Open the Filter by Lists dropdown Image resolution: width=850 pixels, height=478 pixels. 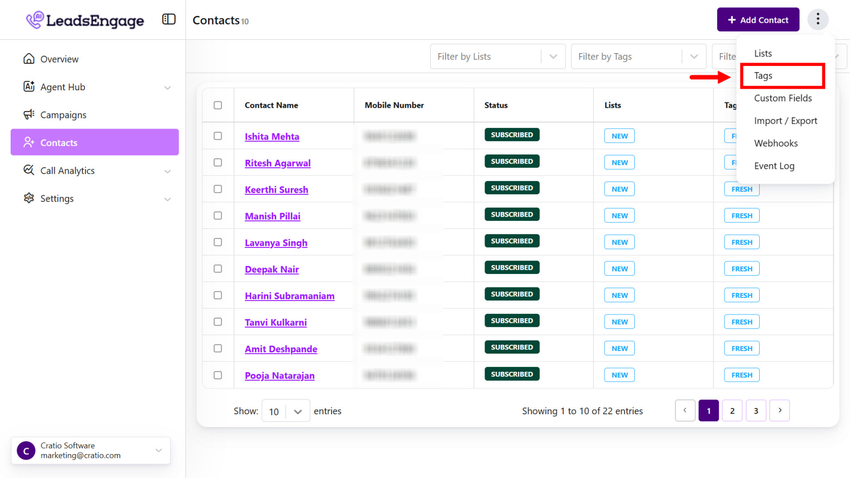[497, 57]
